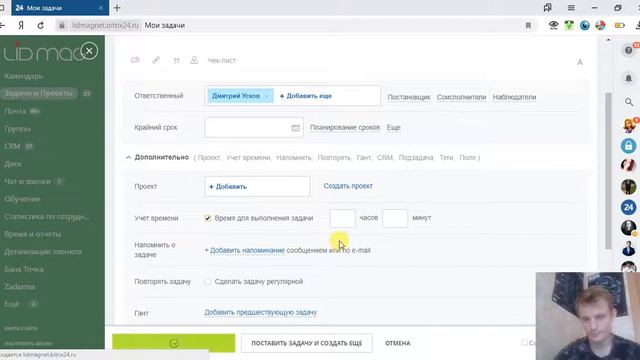Open Время и отчеты in sidebar
Screen dimensions: 640x360
pyautogui.click(x=33, y=234)
